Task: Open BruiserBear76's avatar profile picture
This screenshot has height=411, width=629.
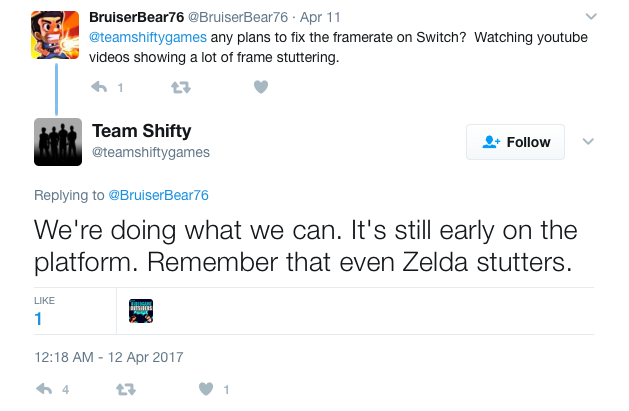Action: coord(55,35)
